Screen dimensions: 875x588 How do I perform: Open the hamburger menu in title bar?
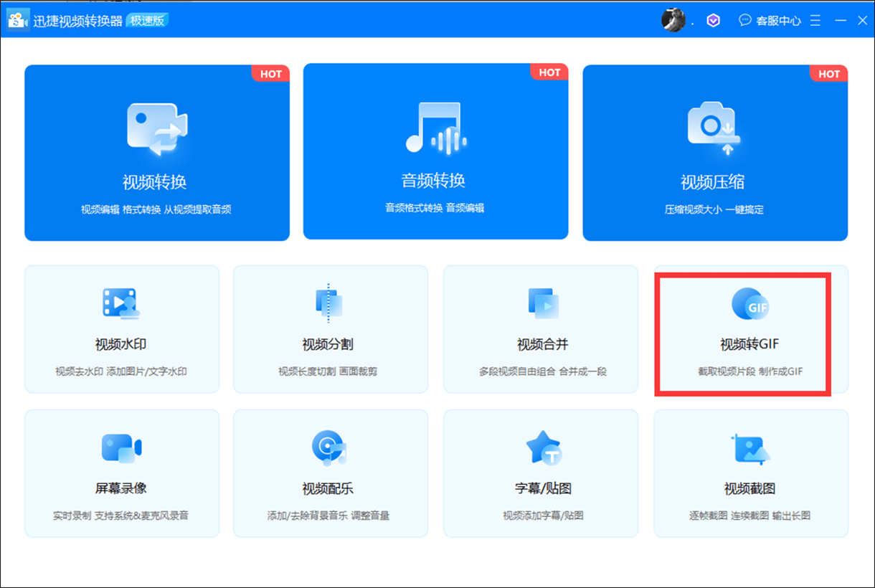[x=815, y=21]
